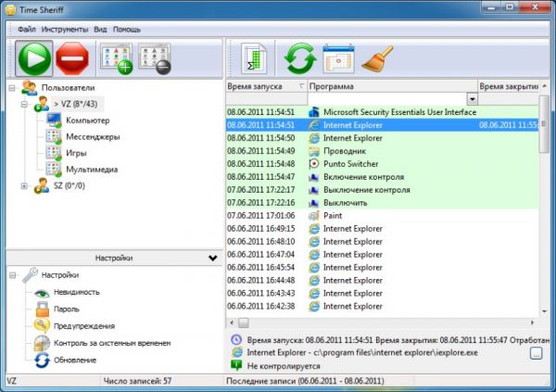Click the green refresh arrows icon

[299, 59]
